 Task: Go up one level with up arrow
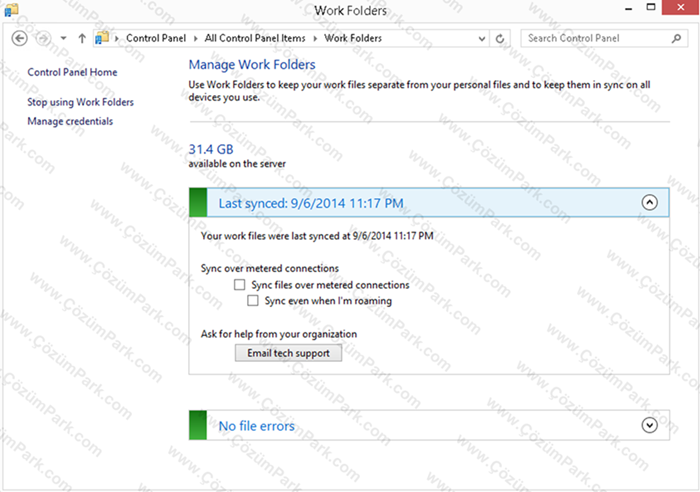pyautogui.click(x=82, y=38)
